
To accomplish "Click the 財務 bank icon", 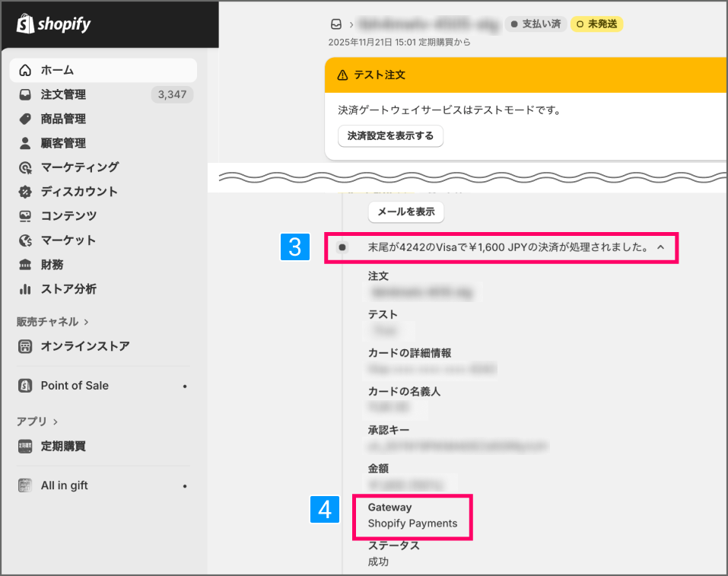I will click(x=26, y=265).
